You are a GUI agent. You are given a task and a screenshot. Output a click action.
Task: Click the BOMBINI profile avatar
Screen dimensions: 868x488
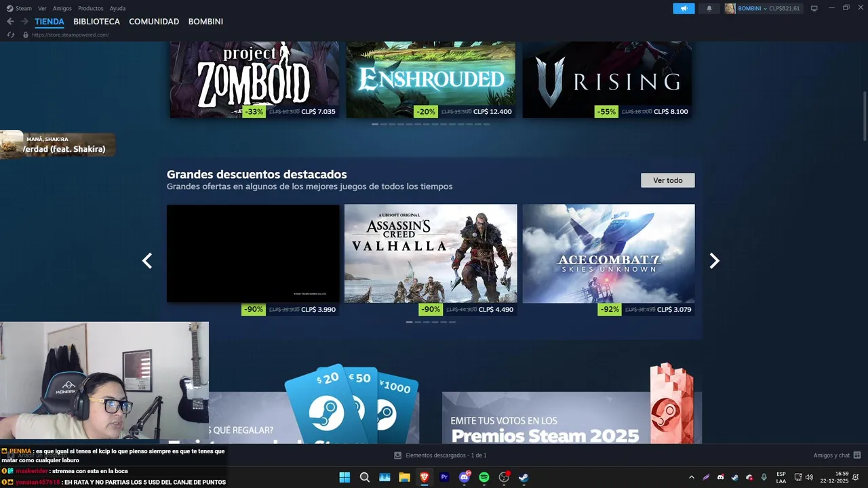pyautogui.click(x=730, y=8)
